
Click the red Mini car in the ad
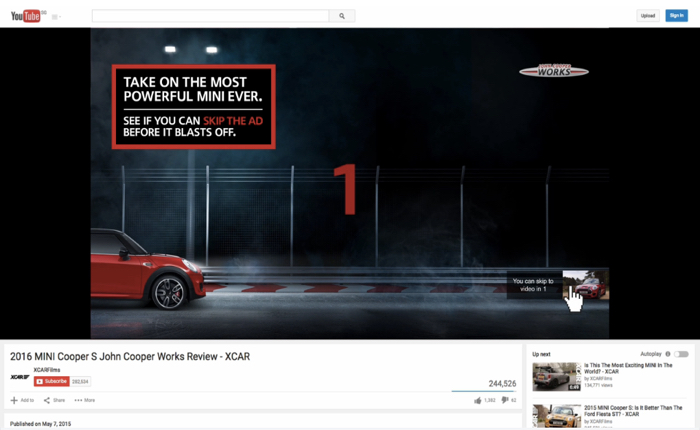[x=148, y=269]
